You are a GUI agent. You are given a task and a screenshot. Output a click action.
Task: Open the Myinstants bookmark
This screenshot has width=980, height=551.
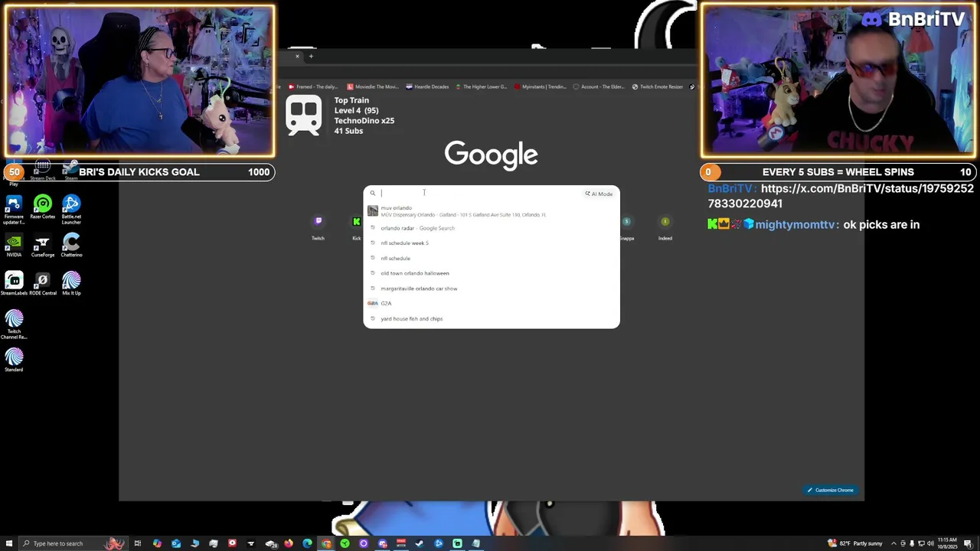pos(541,86)
